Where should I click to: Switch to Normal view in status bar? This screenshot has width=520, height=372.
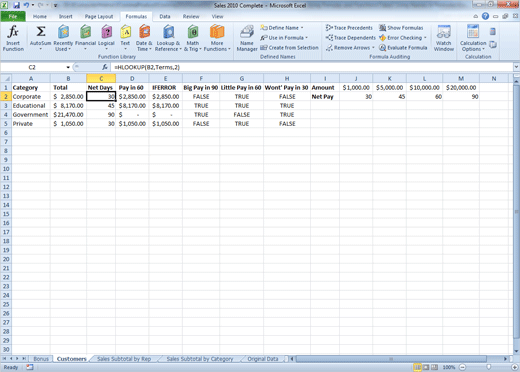tap(417, 367)
